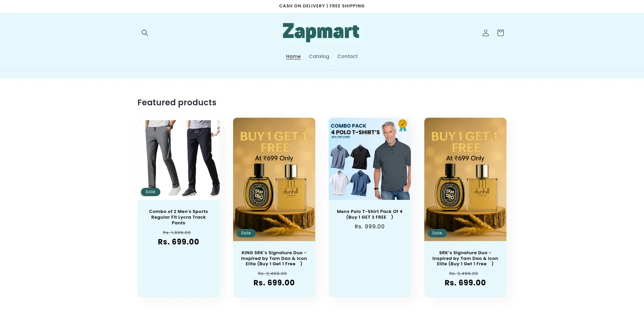Open Mens Polo T-Shirt Pack Of 4 link
The height and width of the screenshot is (333, 644).
[370, 214]
